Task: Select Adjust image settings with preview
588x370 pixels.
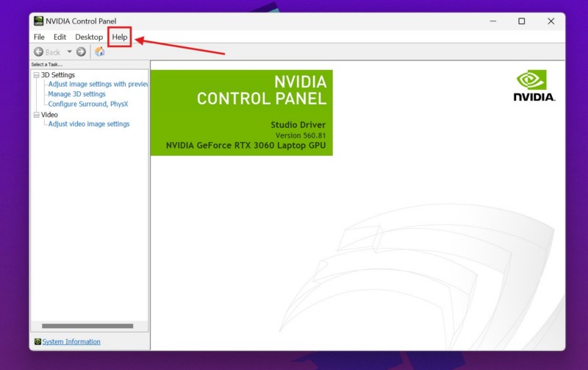Action: [98, 85]
